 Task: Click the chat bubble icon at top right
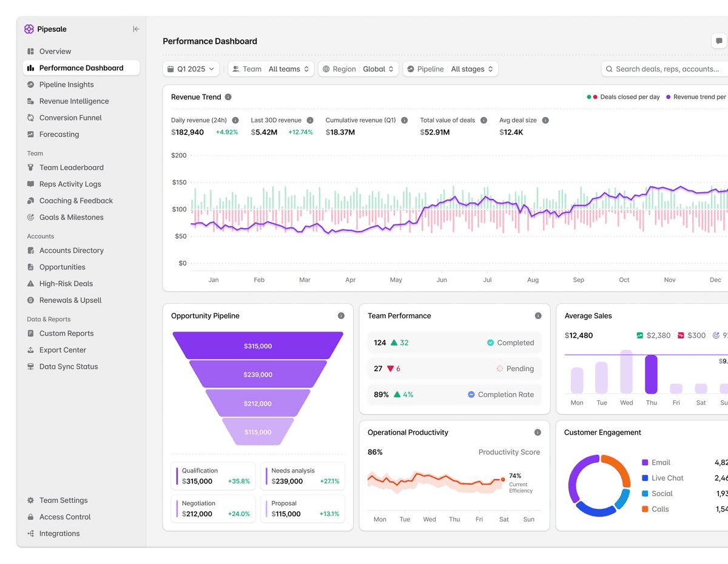coord(720,41)
